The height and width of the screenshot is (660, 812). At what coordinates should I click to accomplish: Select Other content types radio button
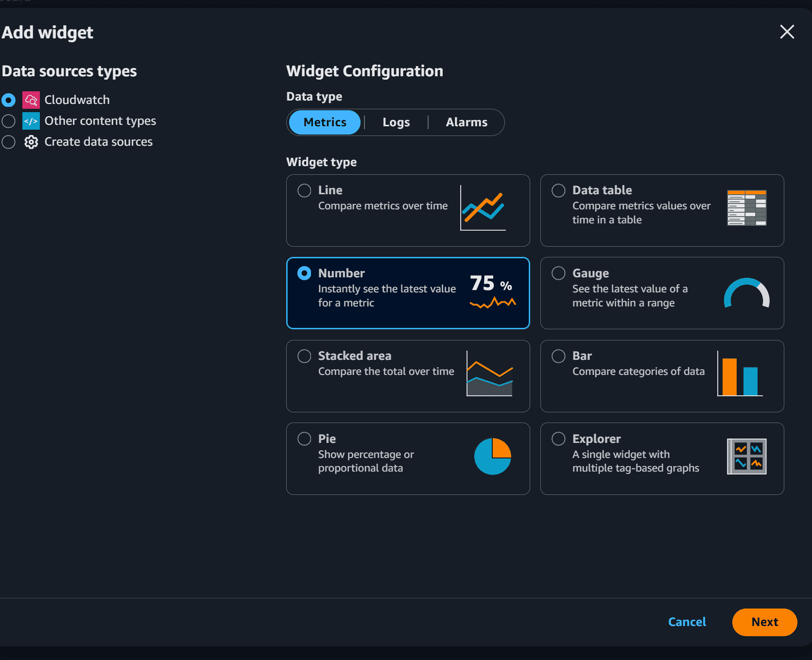pyautogui.click(x=9, y=121)
